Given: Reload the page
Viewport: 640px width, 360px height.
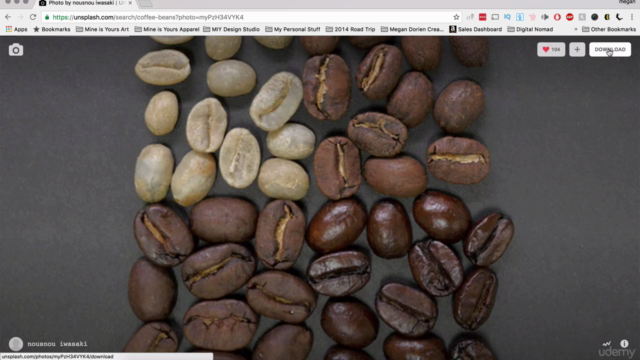Looking at the screenshot, I should (x=33, y=17).
